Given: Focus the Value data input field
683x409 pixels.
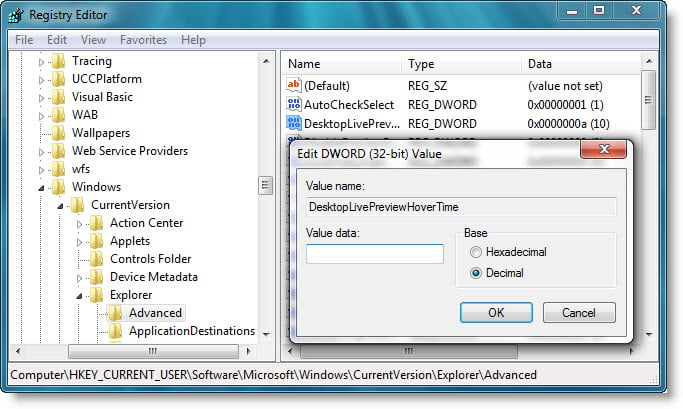Looking at the screenshot, I should click(375, 254).
